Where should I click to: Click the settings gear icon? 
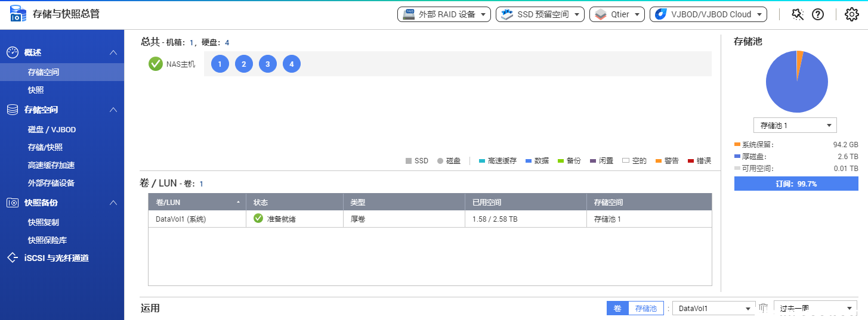pyautogui.click(x=851, y=14)
